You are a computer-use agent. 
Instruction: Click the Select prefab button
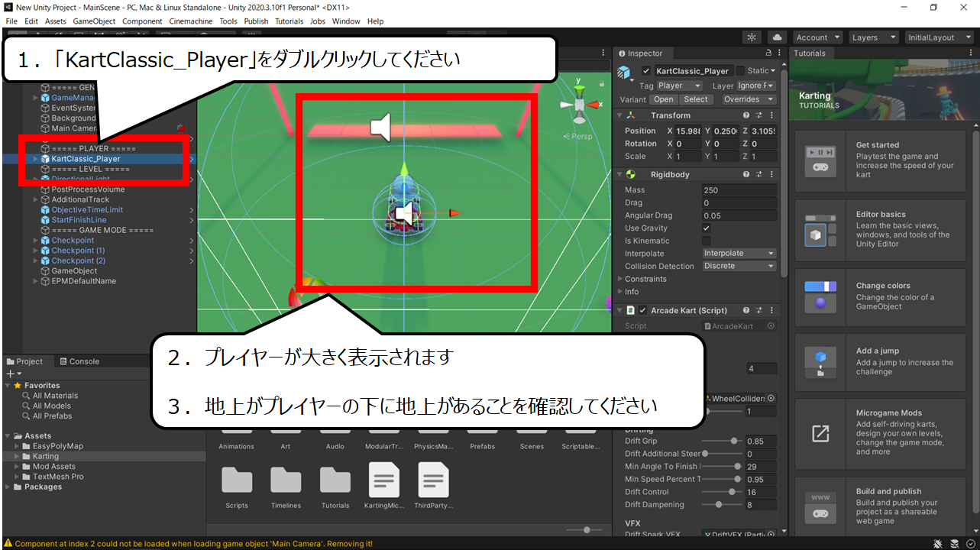click(x=696, y=99)
